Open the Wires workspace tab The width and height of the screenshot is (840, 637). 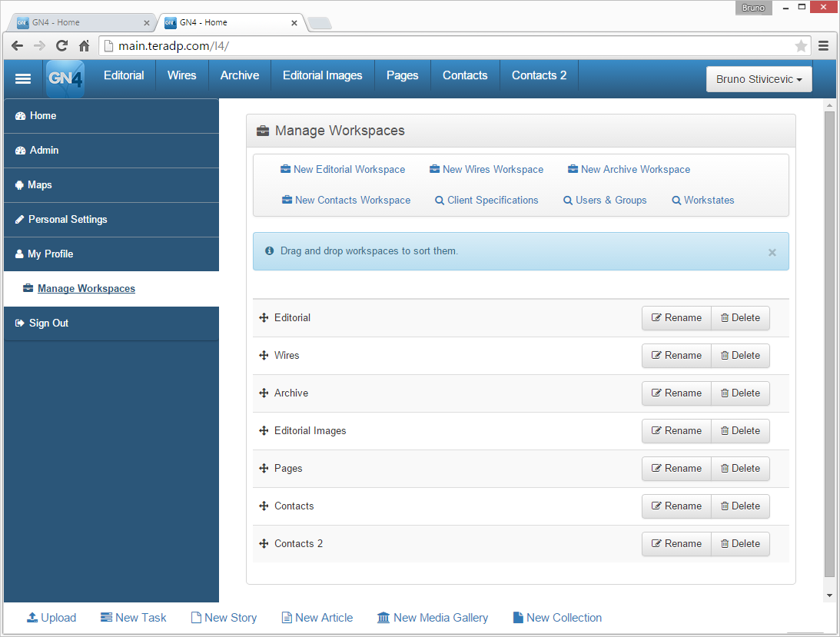(181, 75)
